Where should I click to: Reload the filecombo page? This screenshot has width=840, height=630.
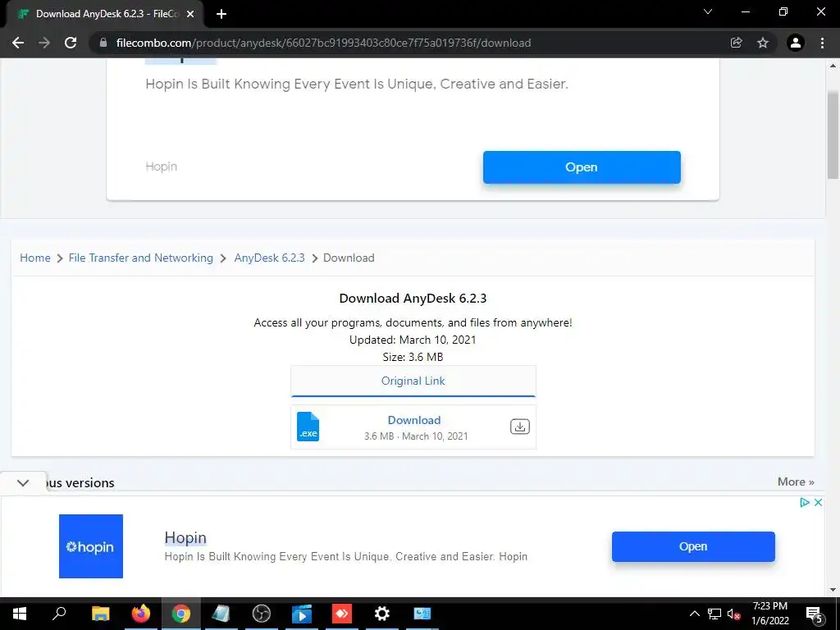[x=71, y=43]
